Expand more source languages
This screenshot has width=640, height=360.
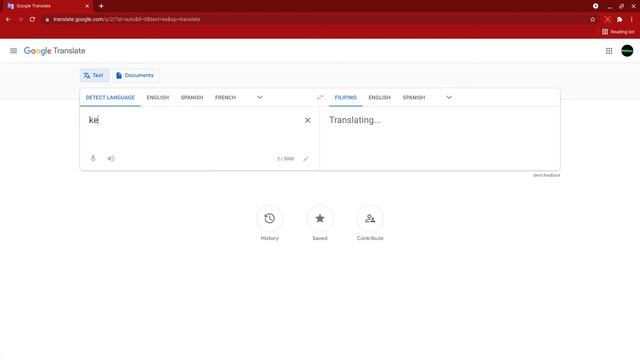coord(260,98)
